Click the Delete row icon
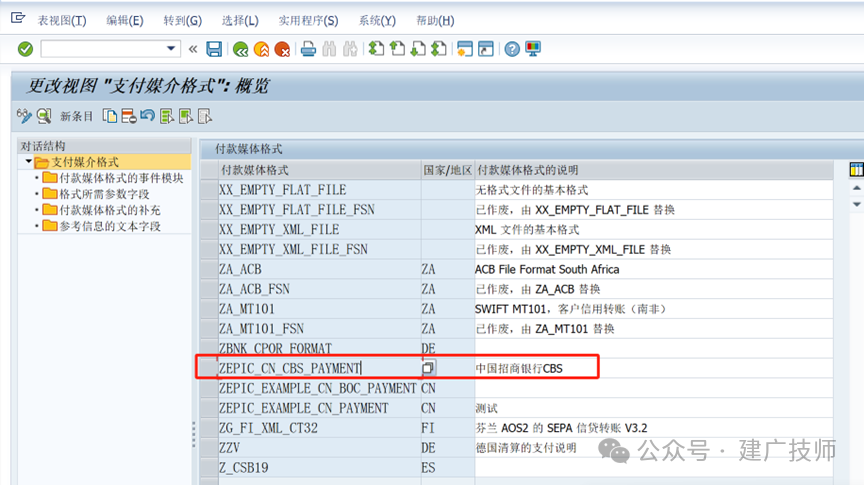The image size is (864, 485). pyautogui.click(x=129, y=116)
